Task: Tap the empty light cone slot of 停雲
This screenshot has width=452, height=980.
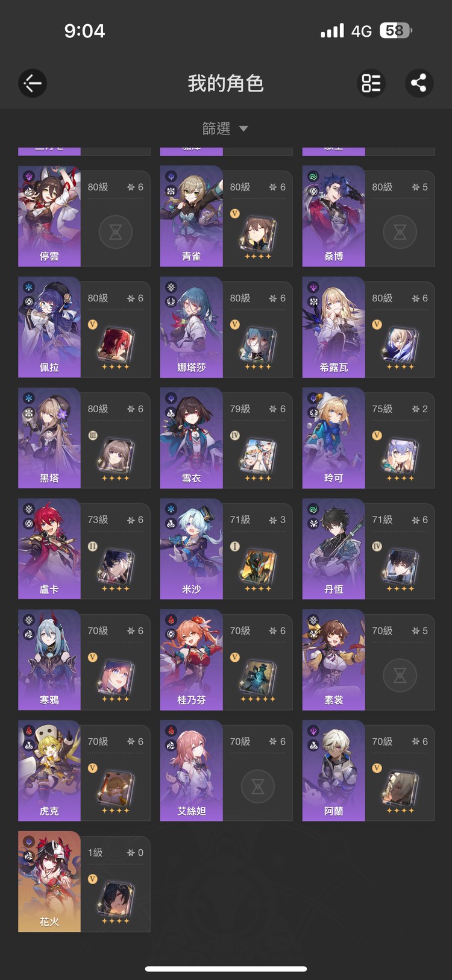Action: (116, 232)
